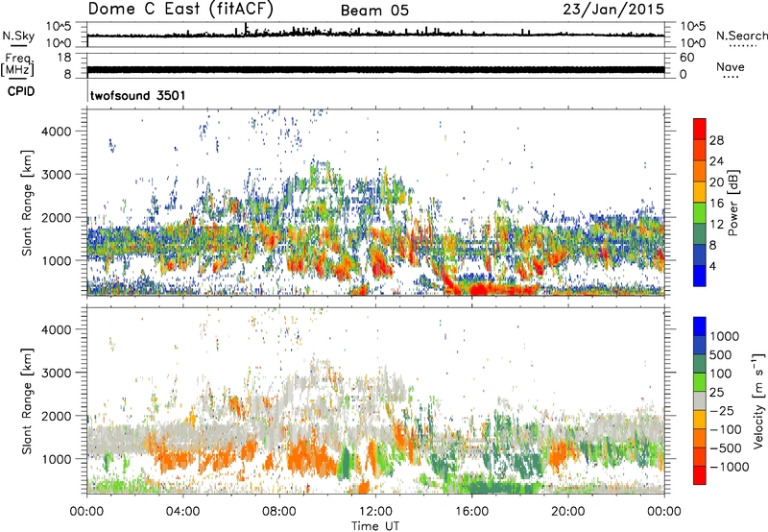Click the '-100' velocity colorbar label
The width and height of the screenshot is (768, 532).
tap(725, 429)
